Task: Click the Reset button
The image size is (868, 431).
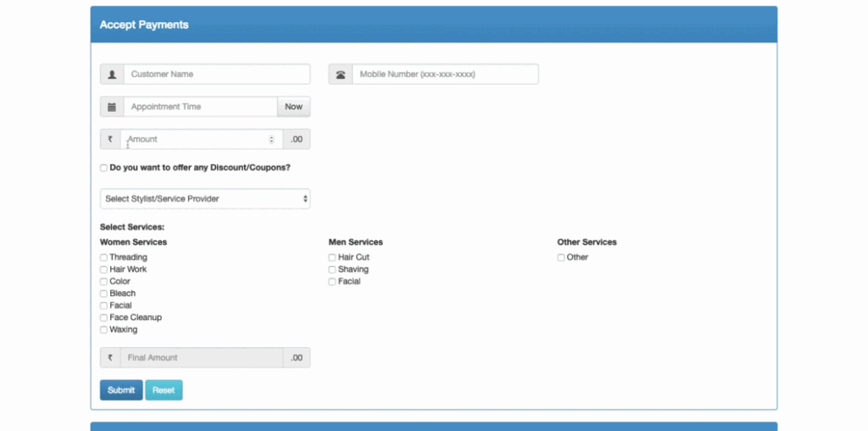Action: click(x=164, y=390)
